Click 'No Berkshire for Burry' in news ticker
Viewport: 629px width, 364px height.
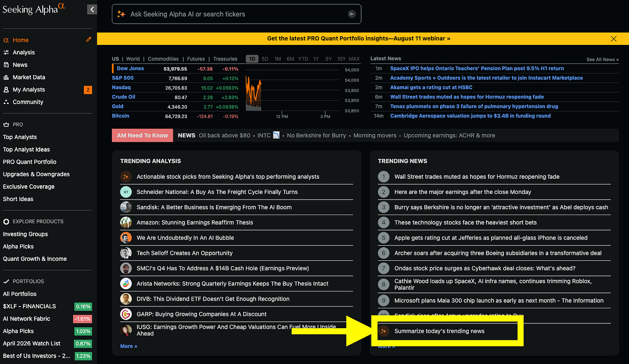click(x=317, y=135)
